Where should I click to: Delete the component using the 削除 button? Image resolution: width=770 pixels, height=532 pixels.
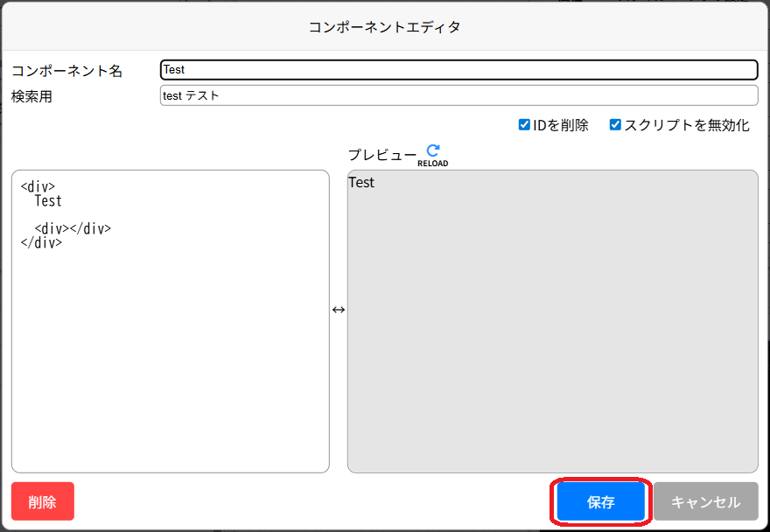click(42, 501)
